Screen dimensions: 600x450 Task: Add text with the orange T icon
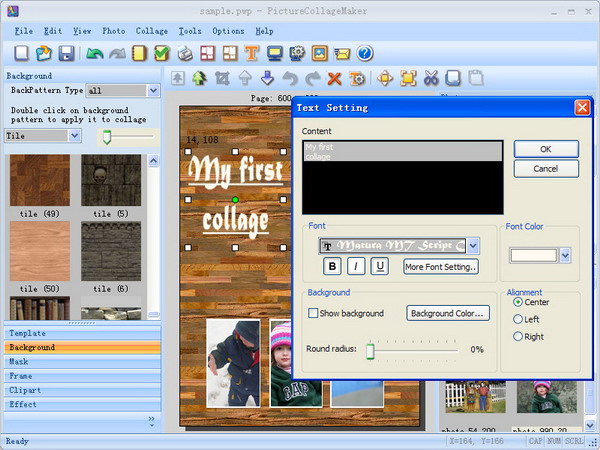[x=252, y=53]
